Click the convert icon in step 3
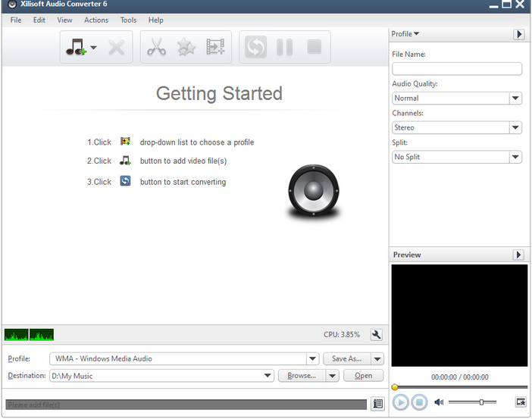The height and width of the screenshot is (419, 532). [x=125, y=181]
